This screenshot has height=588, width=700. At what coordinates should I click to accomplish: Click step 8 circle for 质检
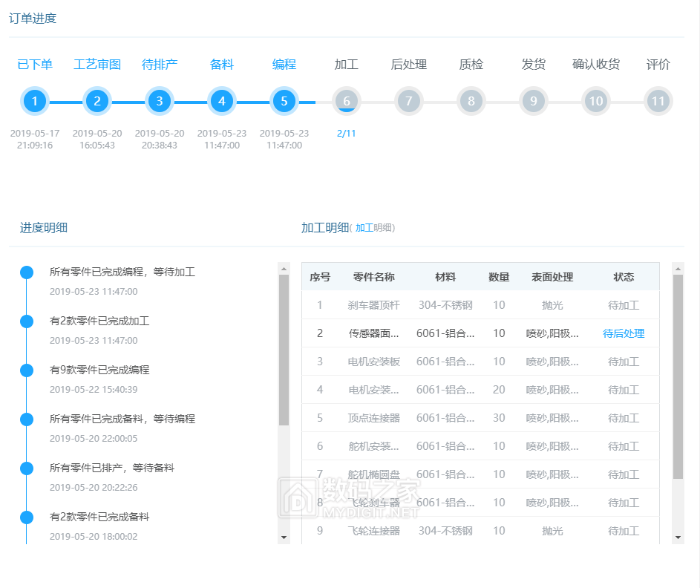tap(471, 102)
